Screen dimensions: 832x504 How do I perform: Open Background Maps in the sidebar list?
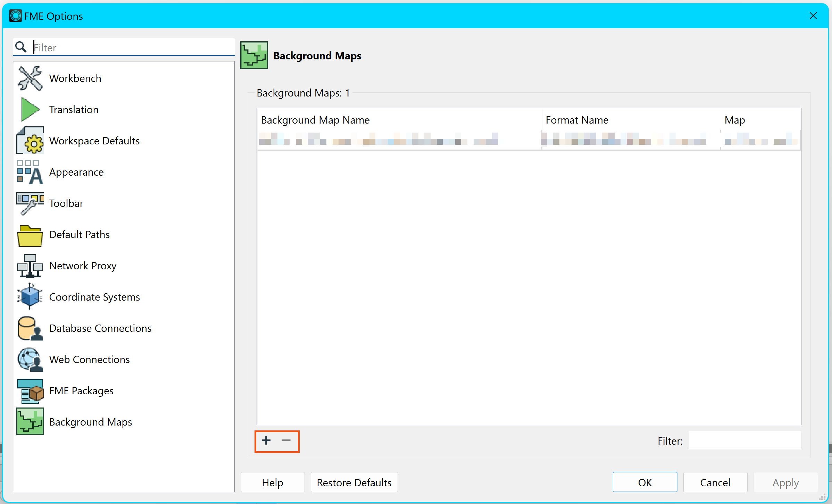point(90,422)
